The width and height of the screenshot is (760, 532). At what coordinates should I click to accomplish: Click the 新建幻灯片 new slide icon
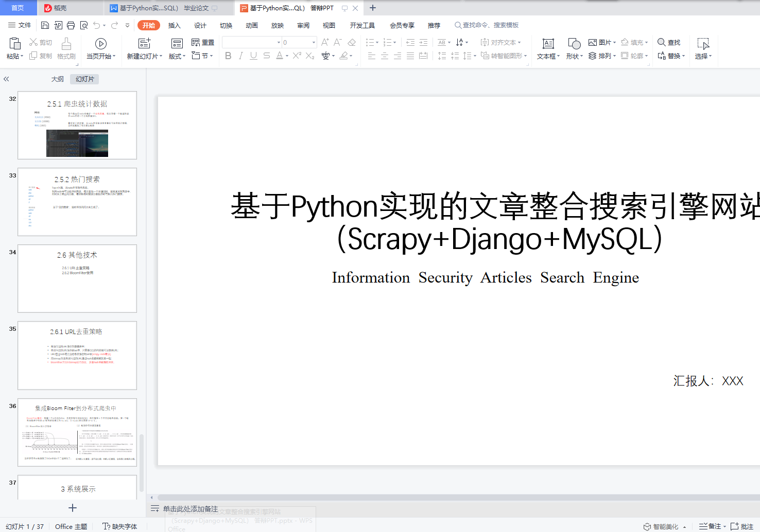tap(144, 44)
